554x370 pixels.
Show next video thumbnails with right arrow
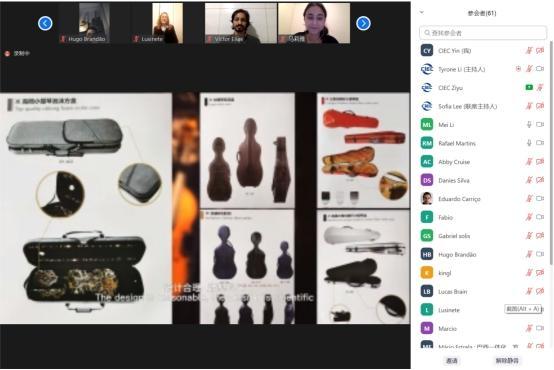point(363,23)
